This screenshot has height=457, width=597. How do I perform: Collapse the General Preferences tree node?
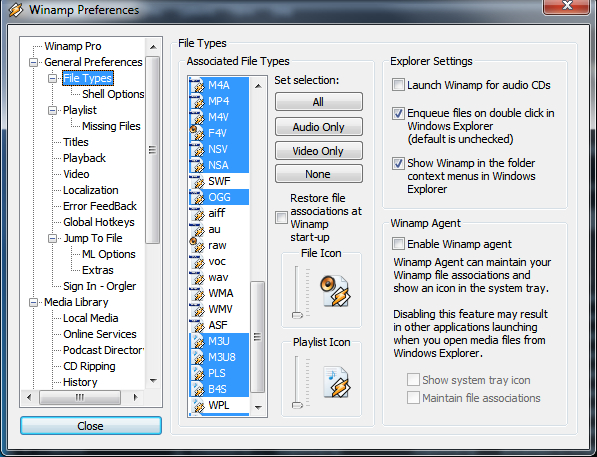[x=34, y=62]
